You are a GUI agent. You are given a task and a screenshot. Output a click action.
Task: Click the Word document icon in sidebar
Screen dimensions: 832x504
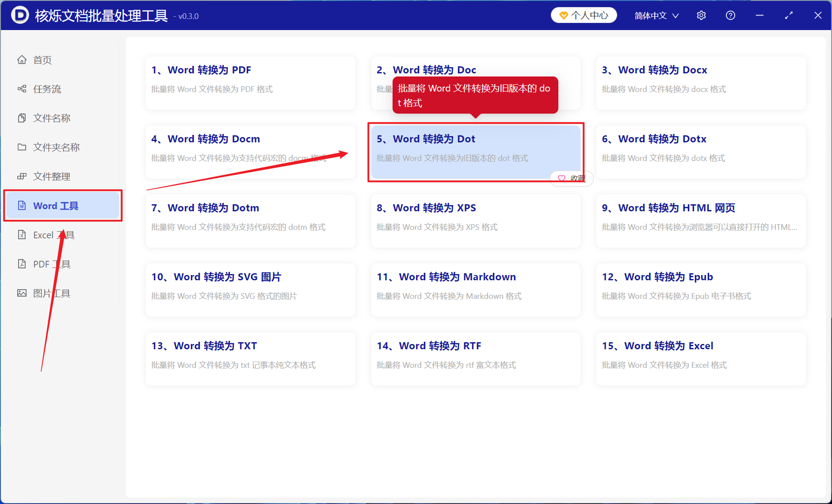(x=22, y=206)
